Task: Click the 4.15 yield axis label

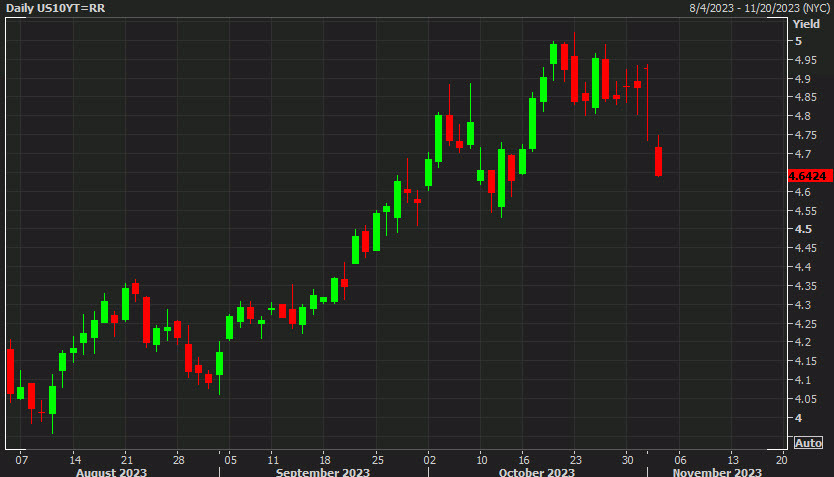Action: (805, 361)
